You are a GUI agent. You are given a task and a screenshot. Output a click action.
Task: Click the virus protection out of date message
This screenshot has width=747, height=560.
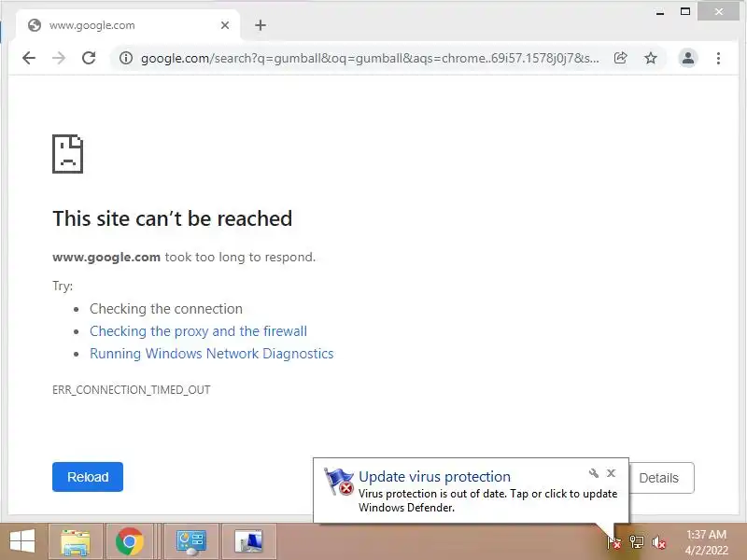(487, 500)
